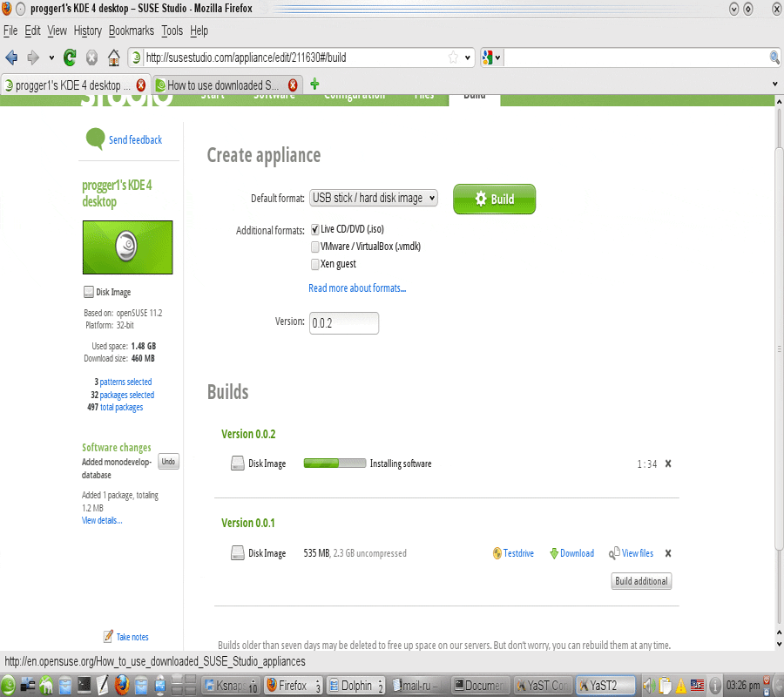The width and height of the screenshot is (784, 697).
Task: Click the Take notes pencil icon
Action: click(x=108, y=636)
